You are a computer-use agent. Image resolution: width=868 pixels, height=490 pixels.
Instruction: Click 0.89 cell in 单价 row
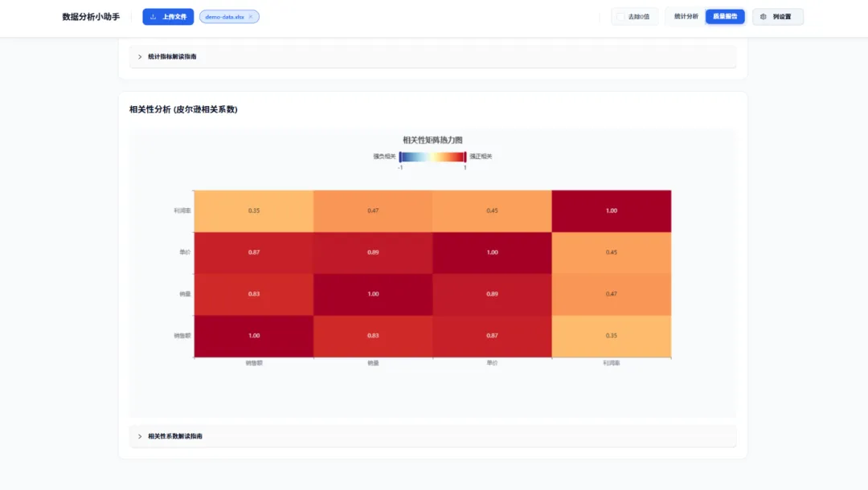pyautogui.click(x=373, y=252)
